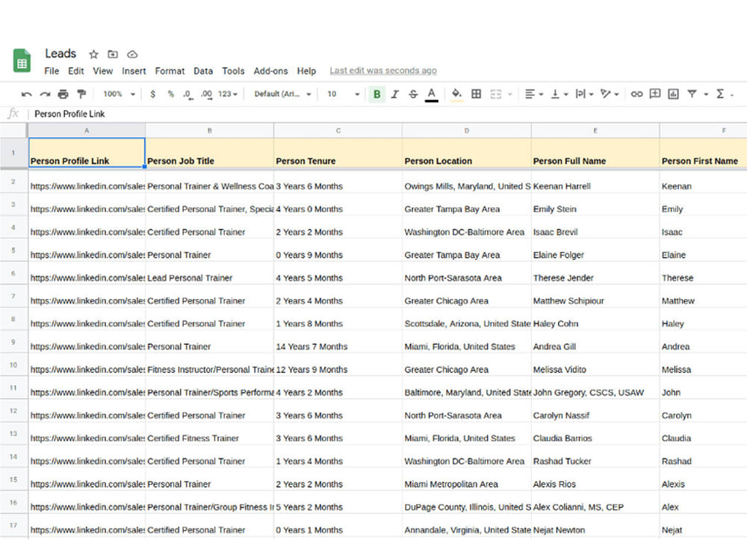Click the move to folder icon
Viewport: 747px width, 560px height.
pos(113,55)
